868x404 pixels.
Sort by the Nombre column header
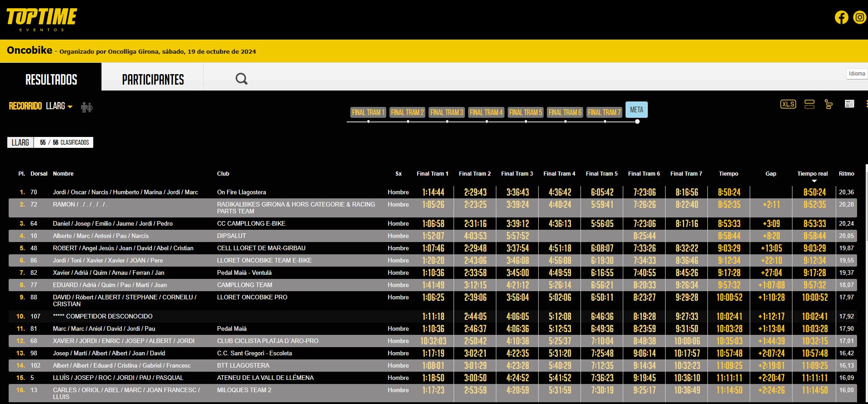tap(63, 174)
